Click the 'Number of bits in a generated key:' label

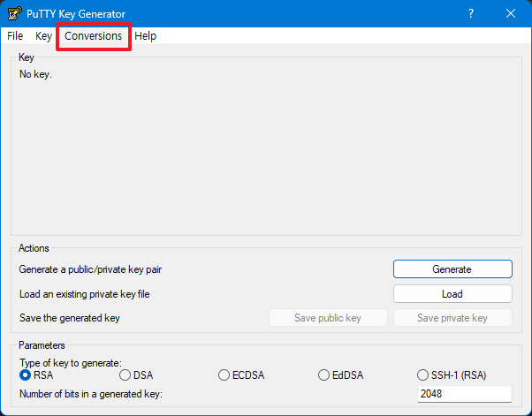tap(91, 394)
